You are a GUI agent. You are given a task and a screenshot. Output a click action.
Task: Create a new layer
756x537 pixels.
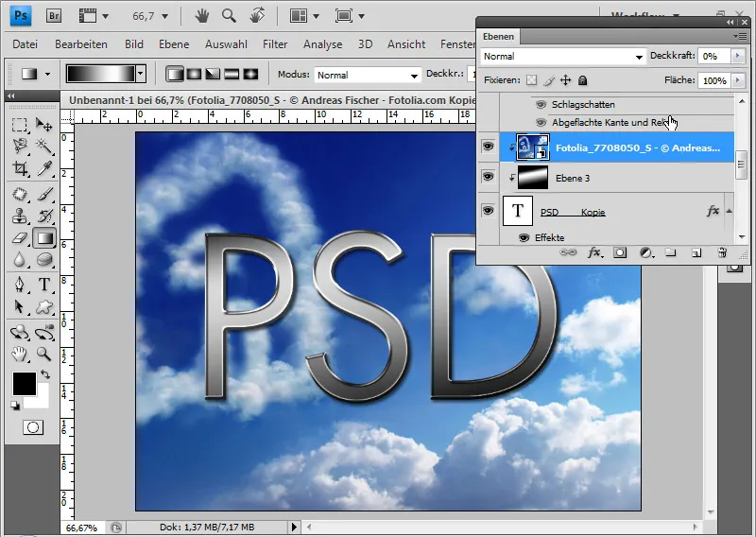pos(696,252)
